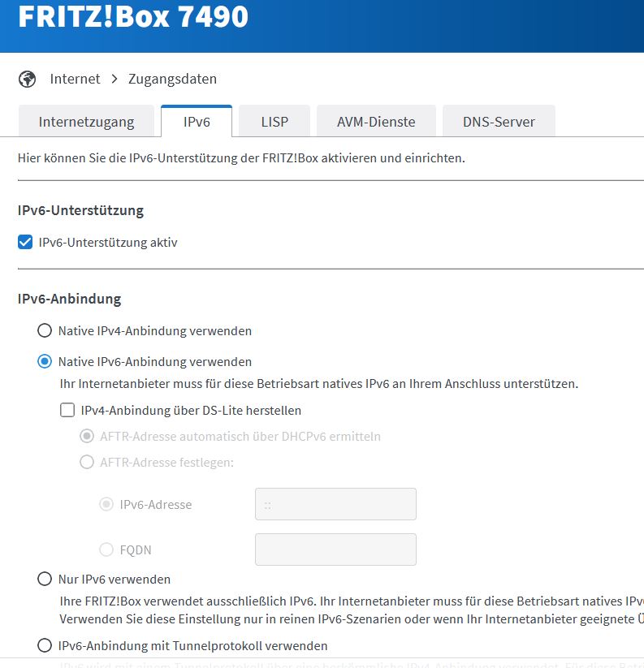Select the IPv6 tab

[197, 122]
